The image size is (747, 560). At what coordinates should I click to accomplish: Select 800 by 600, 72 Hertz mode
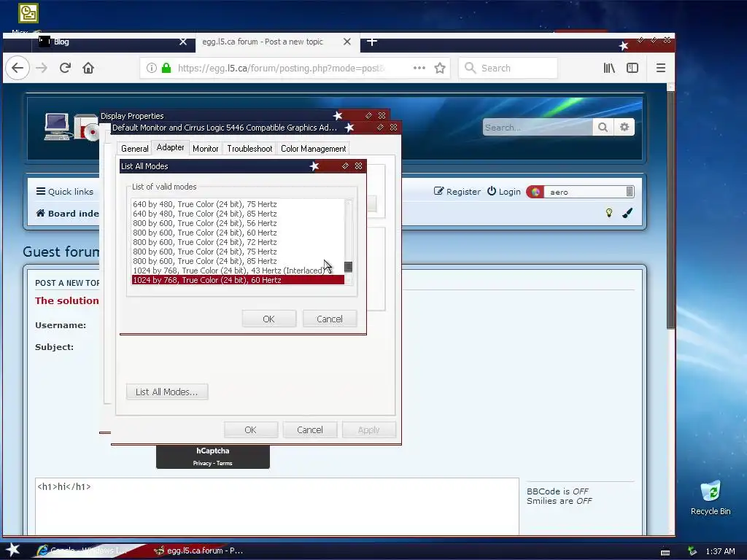(238, 242)
